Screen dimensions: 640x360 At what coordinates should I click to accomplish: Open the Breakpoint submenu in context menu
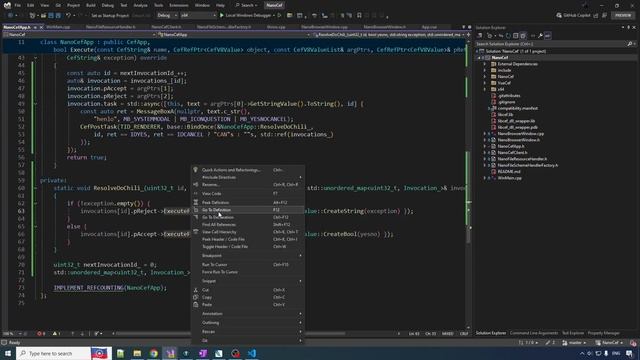[x=248, y=256]
